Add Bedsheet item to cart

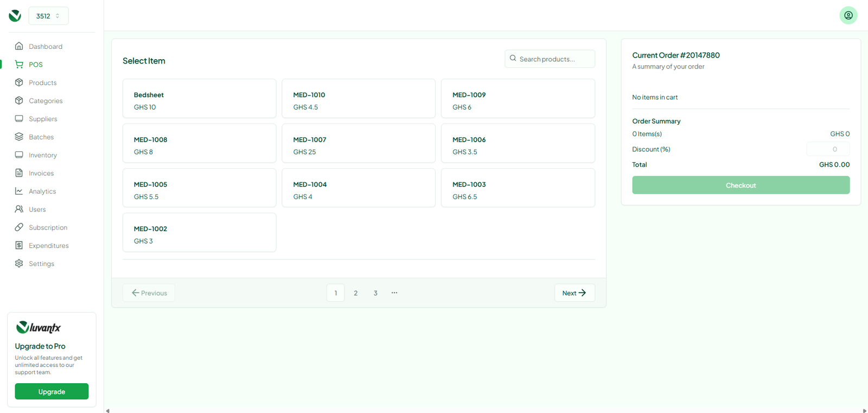pyautogui.click(x=199, y=98)
